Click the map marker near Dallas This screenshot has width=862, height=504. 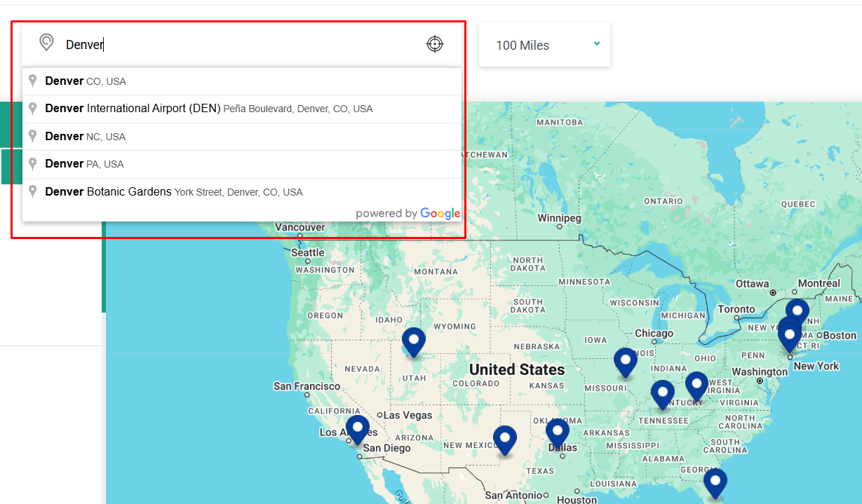pyautogui.click(x=558, y=432)
